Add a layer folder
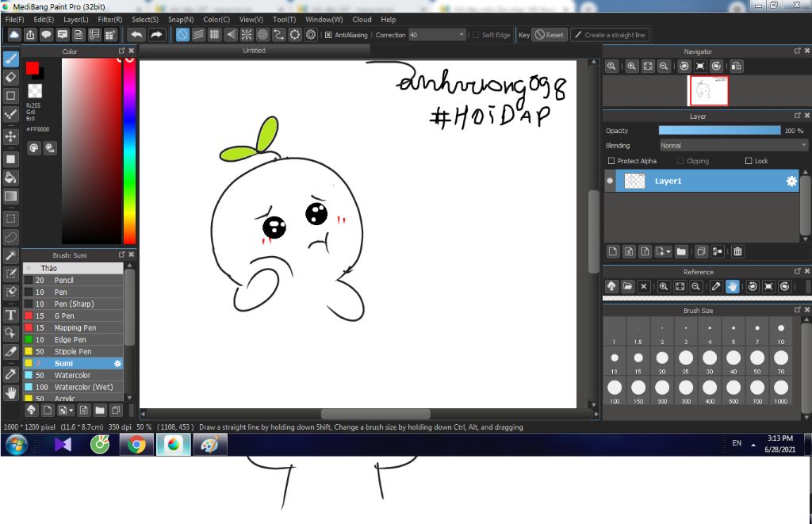 tap(681, 251)
